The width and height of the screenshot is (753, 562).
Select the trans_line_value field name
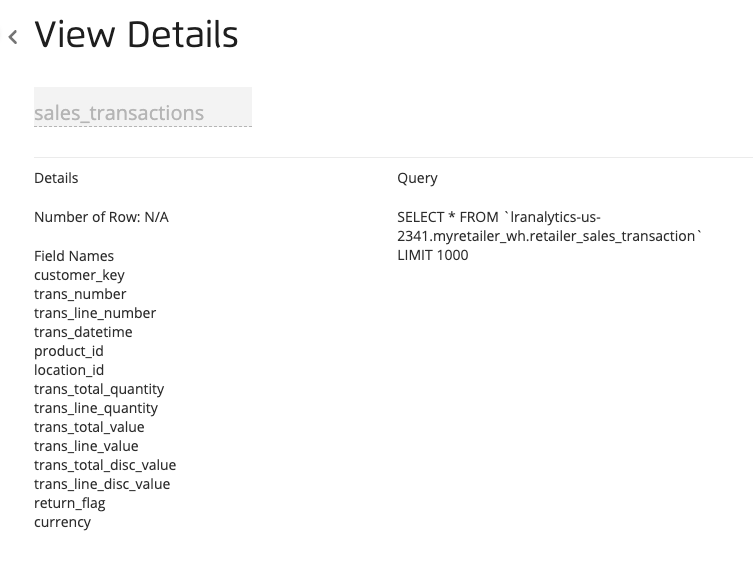coord(86,446)
